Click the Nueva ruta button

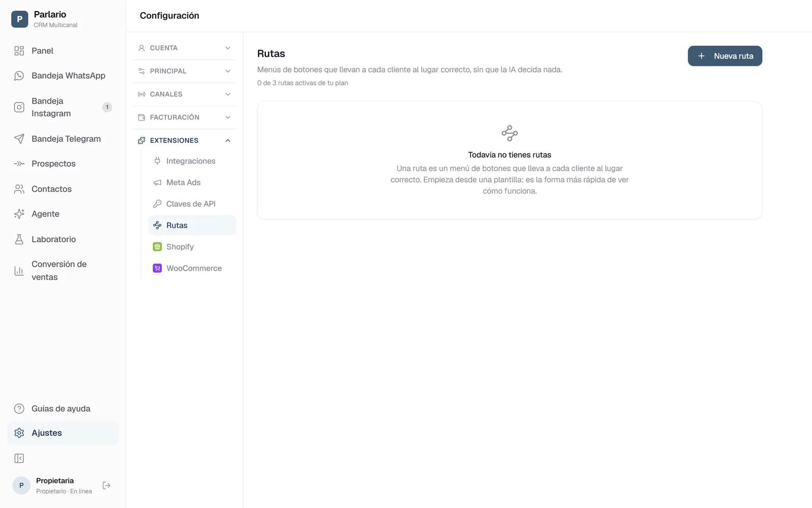point(725,56)
